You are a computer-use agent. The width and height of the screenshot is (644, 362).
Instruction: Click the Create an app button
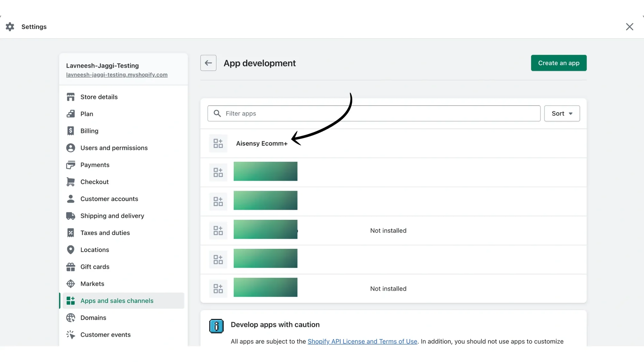[x=559, y=63]
